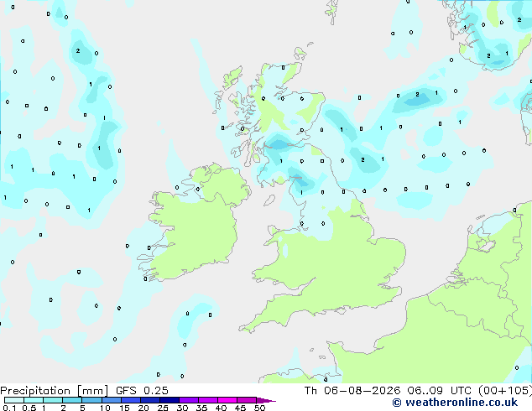Click the "[mm]" unit label
Image resolution: width=532 pixels, height=411 pixels.
click(x=93, y=391)
